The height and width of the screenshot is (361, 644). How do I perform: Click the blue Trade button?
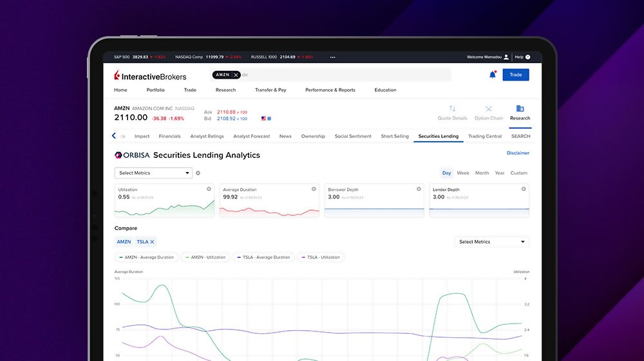(515, 75)
